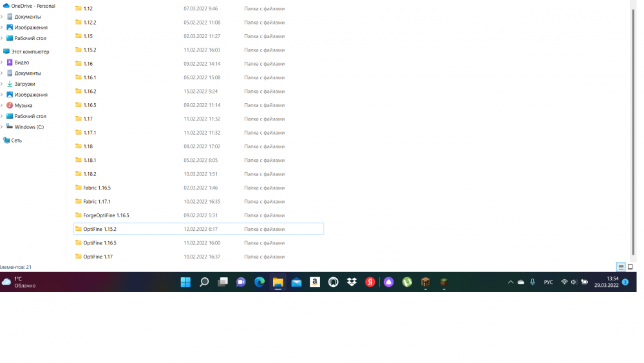
Task: Select folder 1.18.2
Action: point(199,174)
